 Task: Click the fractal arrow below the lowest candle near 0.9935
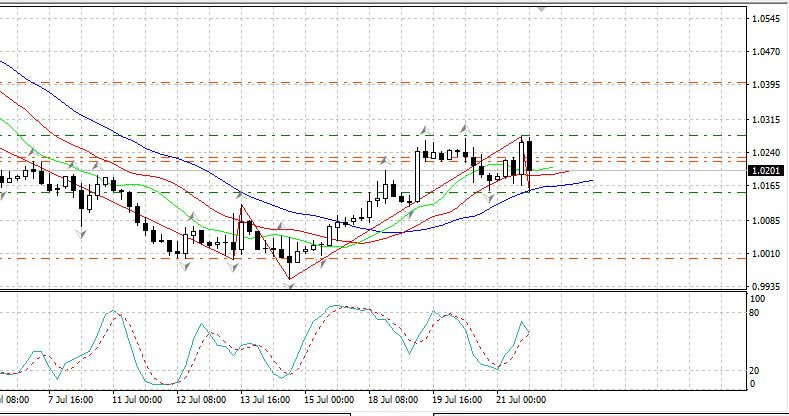tap(291, 286)
